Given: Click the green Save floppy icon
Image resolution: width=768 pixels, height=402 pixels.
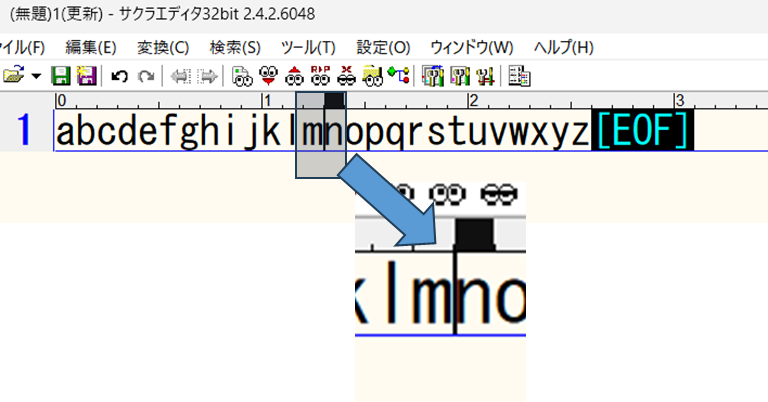Looking at the screenshot, I should [60, 75].
